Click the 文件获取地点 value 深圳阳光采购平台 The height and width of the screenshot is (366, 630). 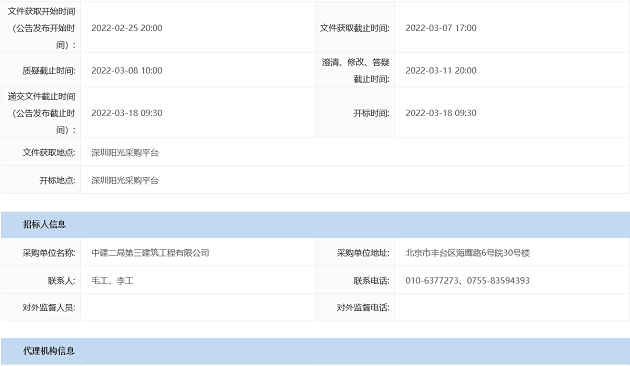[125, 152]
